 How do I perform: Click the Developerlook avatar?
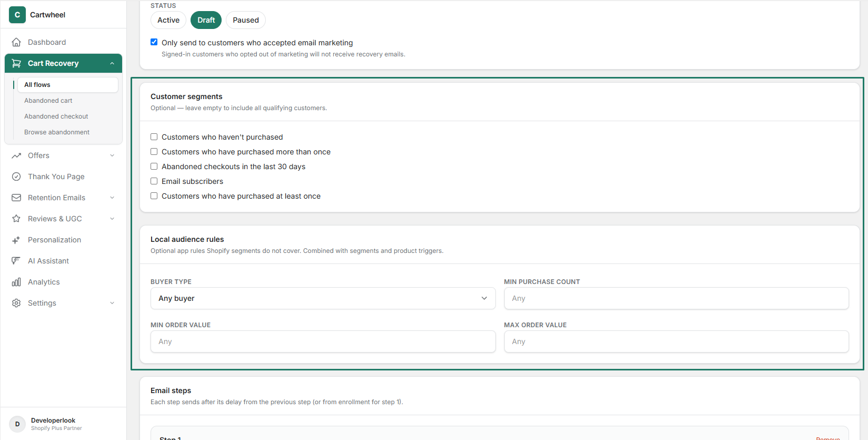coord(17,424)
